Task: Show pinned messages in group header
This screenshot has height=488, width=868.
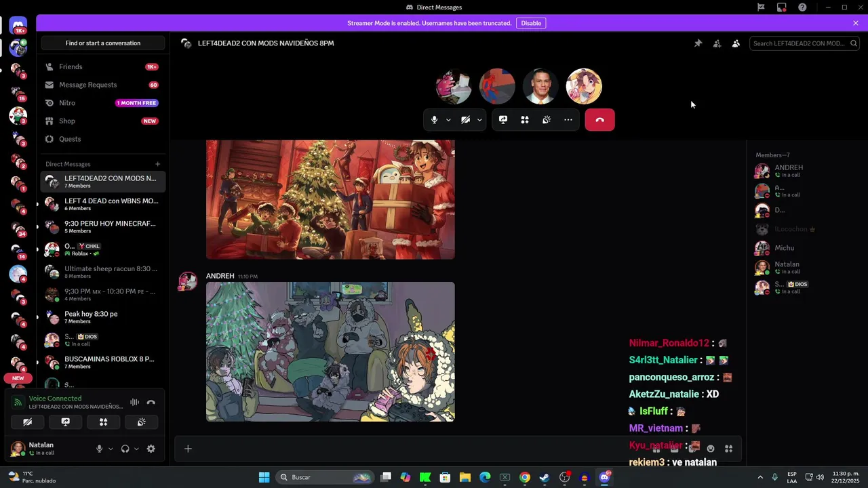Action: pos(698,43)
